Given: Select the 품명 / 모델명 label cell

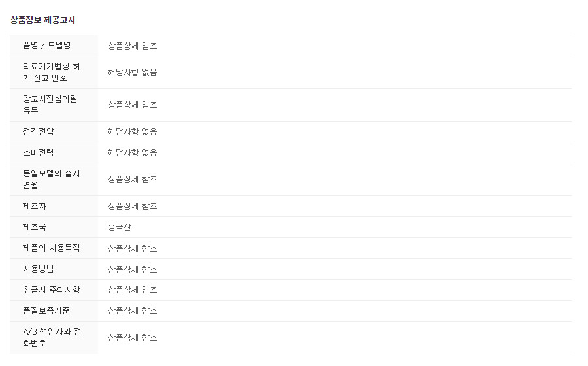Looking at the screenshot, I should click(46, 46).
